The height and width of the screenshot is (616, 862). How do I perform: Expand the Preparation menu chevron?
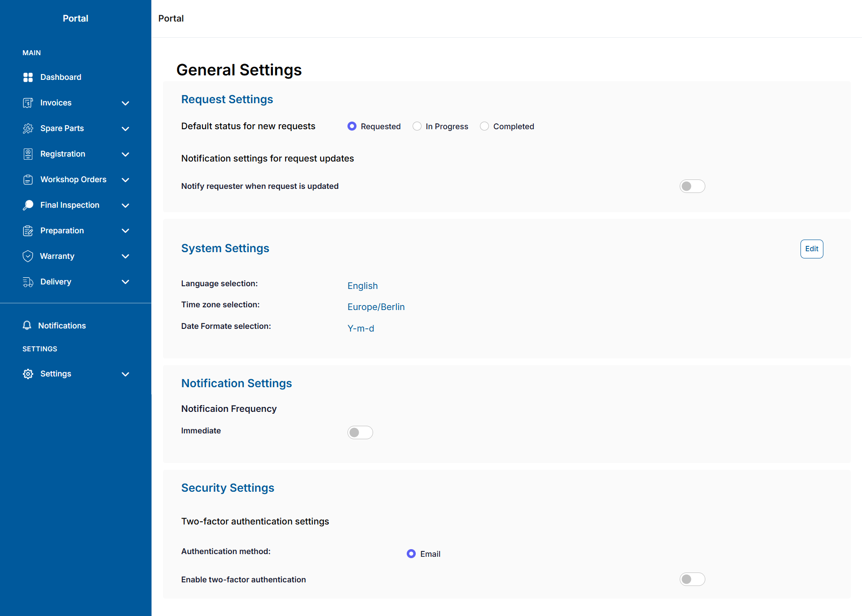click(126, 231)
